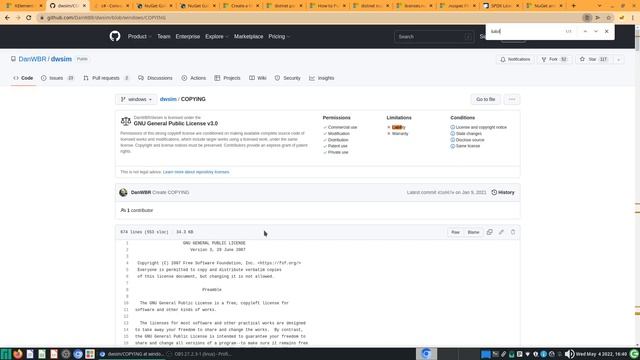Switch to the Discussions tab
Image resolution: width=640 pixels, height=360 pixels.
point(155,78)
